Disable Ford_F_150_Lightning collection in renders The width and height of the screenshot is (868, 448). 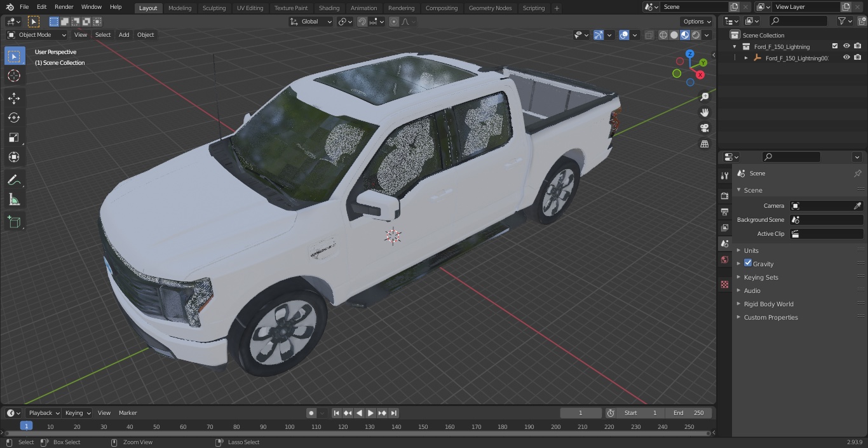click(858, 46)
